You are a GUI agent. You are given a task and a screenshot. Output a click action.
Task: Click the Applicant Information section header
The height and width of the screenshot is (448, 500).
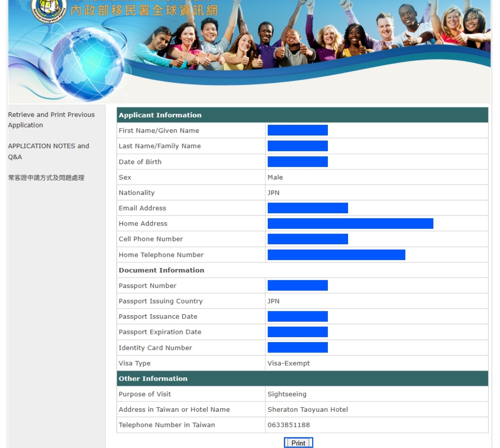[x=160, y=115]
